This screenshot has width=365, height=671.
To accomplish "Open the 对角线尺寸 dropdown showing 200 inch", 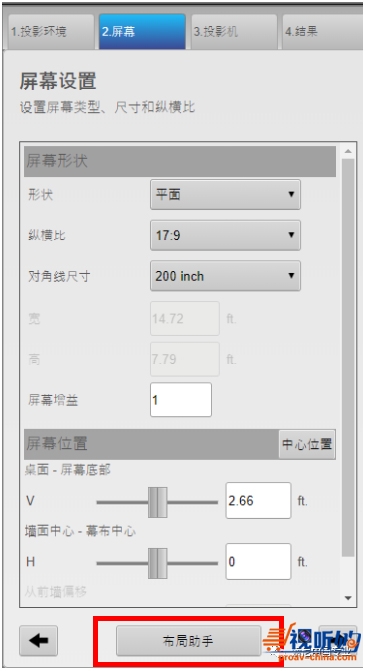I will click(226, 276).
